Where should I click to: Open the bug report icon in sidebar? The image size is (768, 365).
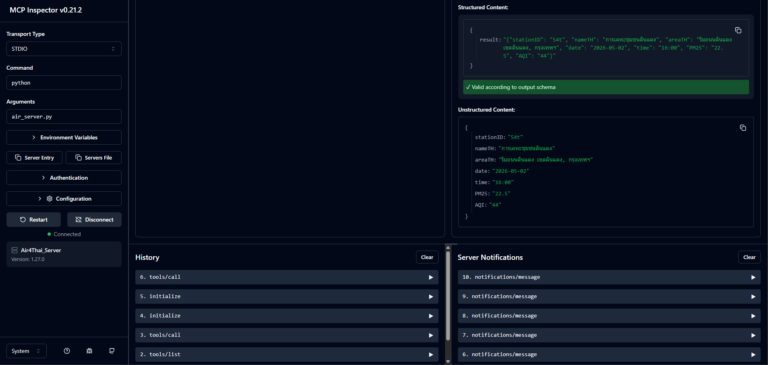click(89, 351)
